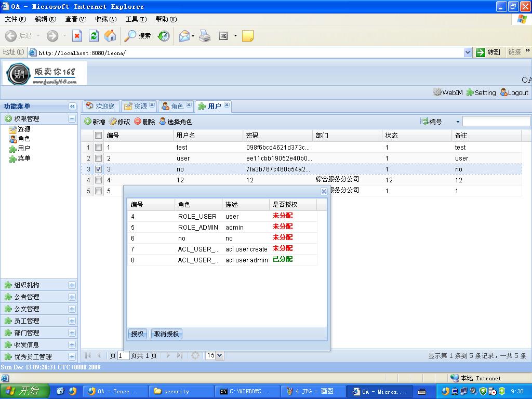The width and height of the screenshot is (532, 399).
Task: Select the 菜单 tree item in sidebar
Action: (24, 158)
